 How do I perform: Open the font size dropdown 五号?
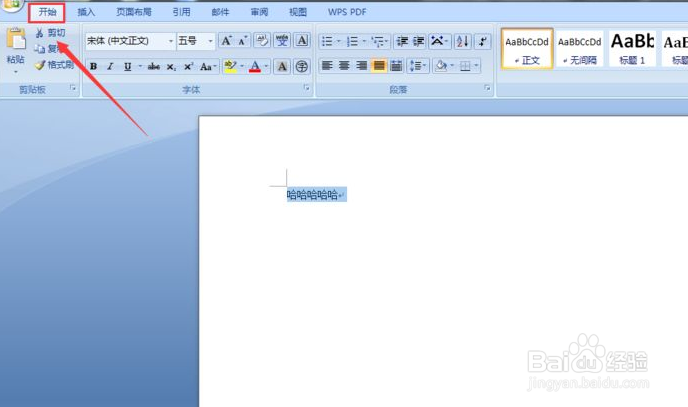click(x=211, y=41)
